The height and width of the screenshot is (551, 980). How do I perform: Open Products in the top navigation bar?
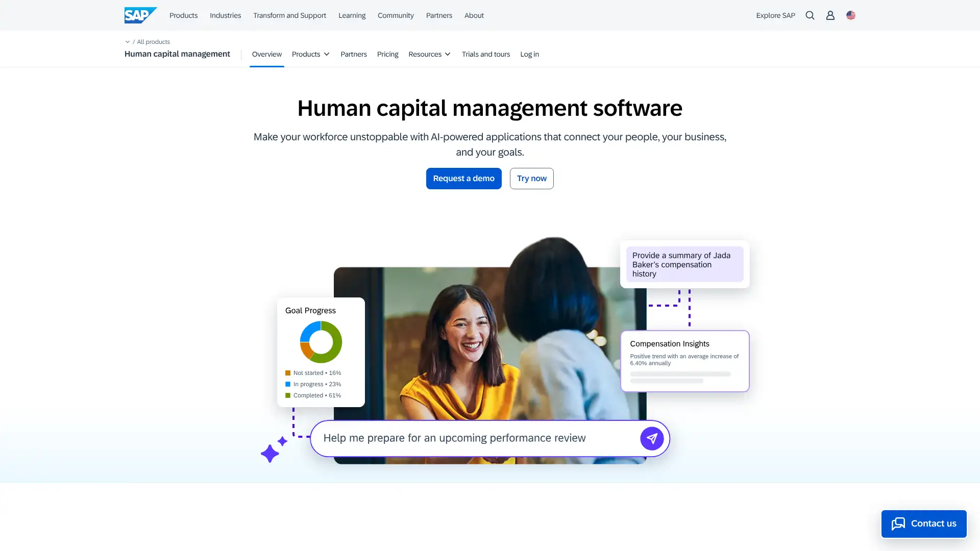pyautogui.click(x=183, y=15)
